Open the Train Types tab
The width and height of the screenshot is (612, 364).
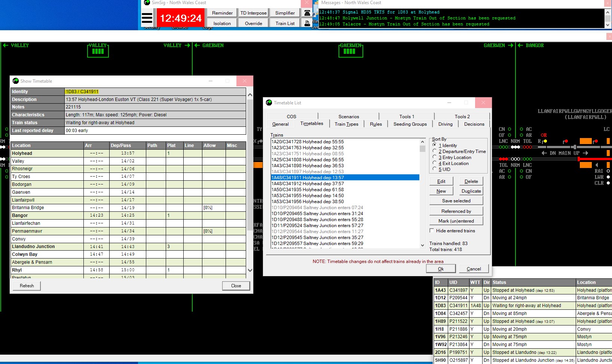346,124
